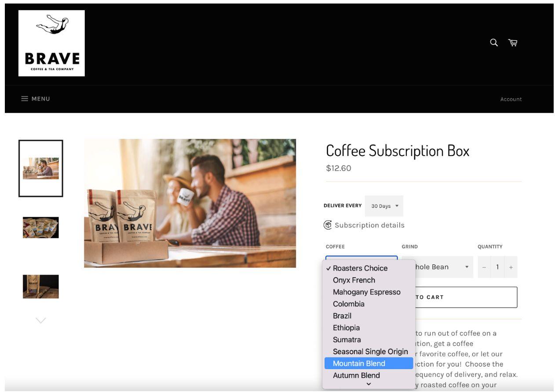This screenshot has width=555, height=392.
Task: Click the main product photo
Action: [x=190, y=203]
